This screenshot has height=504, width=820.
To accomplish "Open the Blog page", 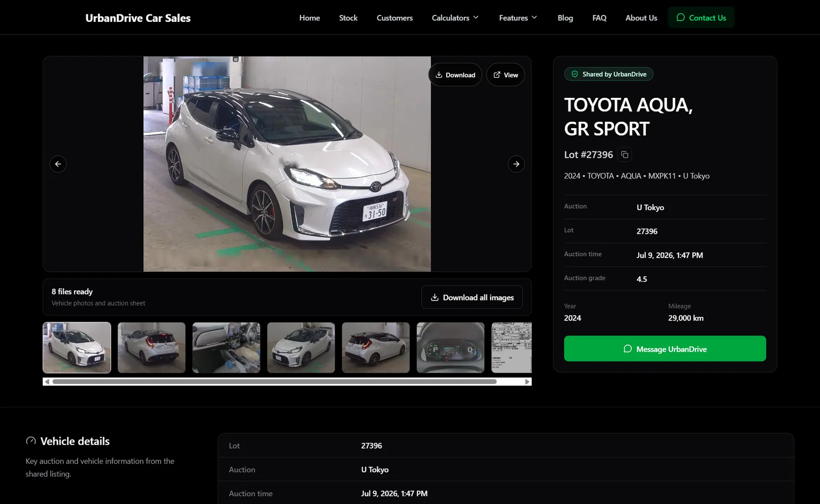I will 565,18.
